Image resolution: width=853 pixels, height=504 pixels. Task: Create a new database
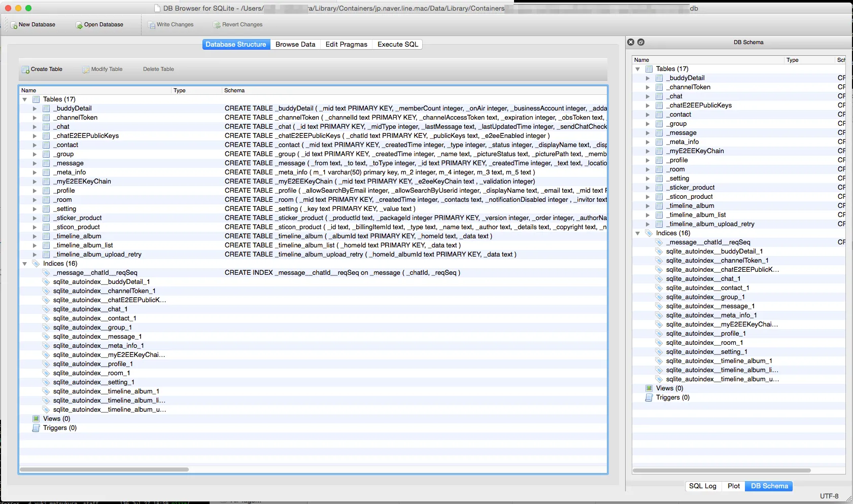click(14, 24)
